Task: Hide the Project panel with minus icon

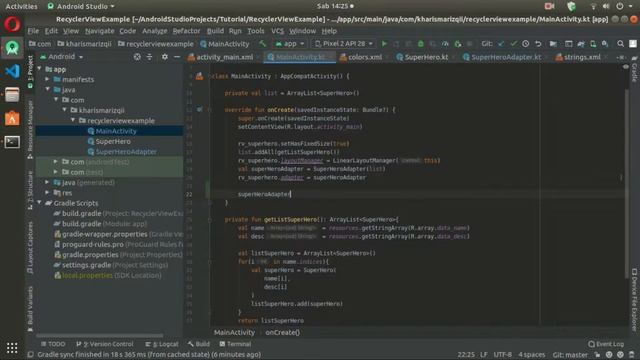Action: 177,57
